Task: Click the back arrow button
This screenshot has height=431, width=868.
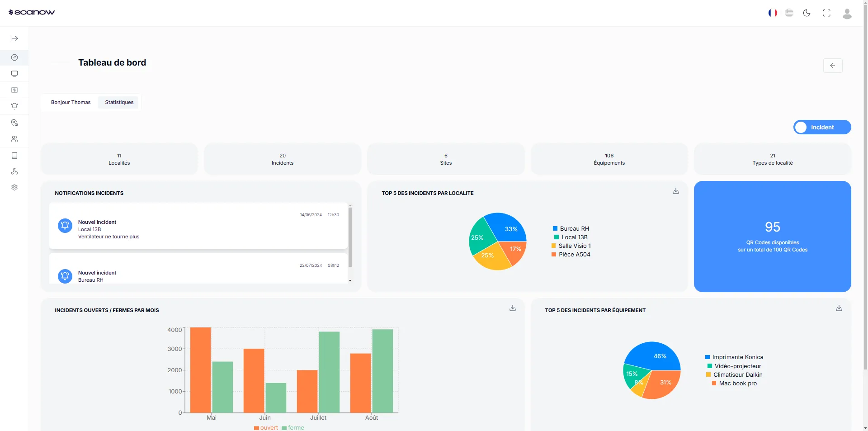Action: click(833, 66)
